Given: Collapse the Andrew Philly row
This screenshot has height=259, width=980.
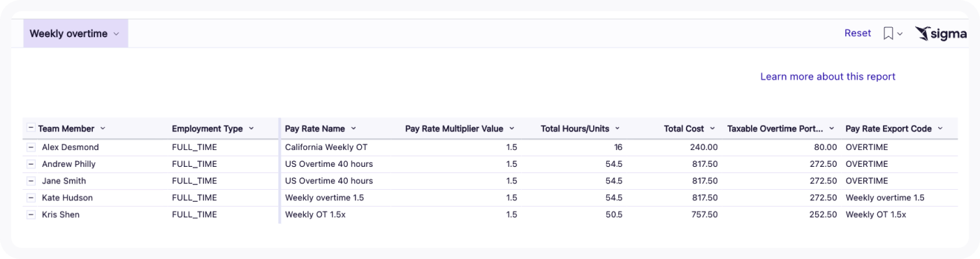Looking at the screenshot, I should [31, 164].
